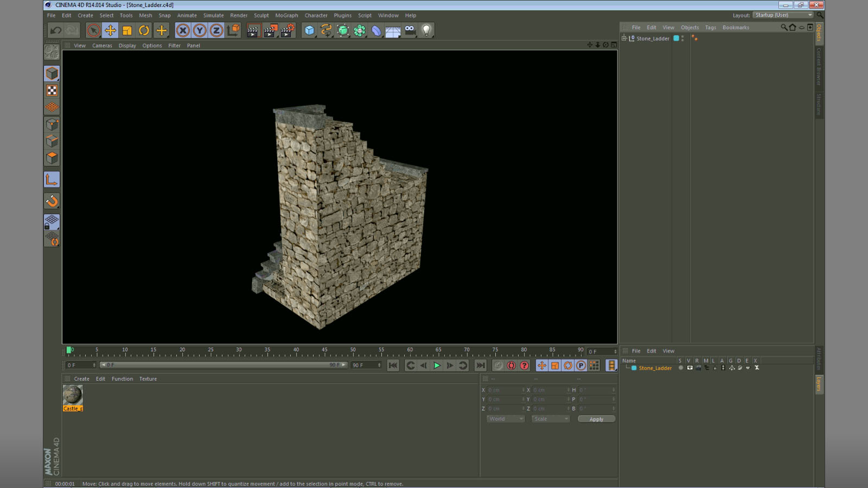The height and width of the screenshot is (488, 868).
Task: Add a Camera object
Action: click(410, 30)
